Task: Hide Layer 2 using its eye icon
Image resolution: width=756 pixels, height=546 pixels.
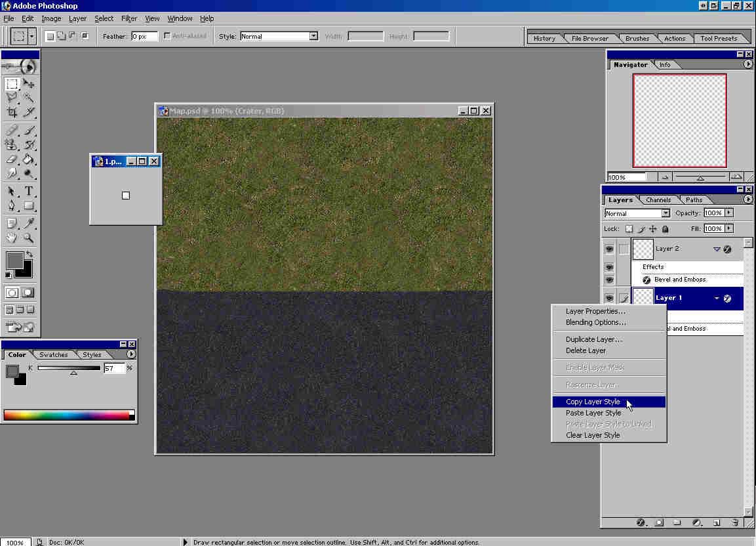Action: coord(609,249)
